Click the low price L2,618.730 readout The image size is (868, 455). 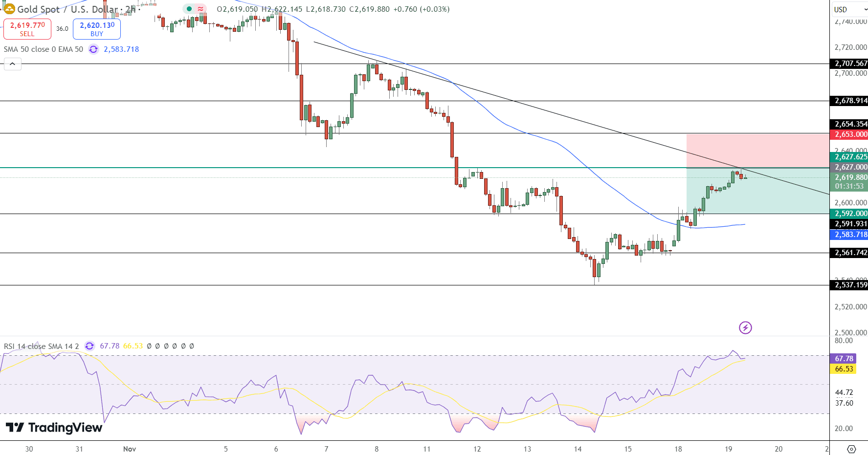[326, 9]
